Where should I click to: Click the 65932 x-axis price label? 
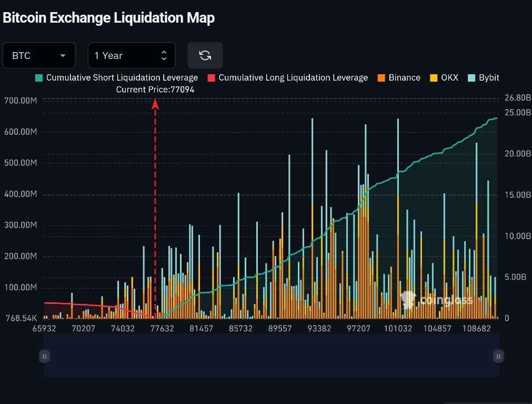pos(44,328)
